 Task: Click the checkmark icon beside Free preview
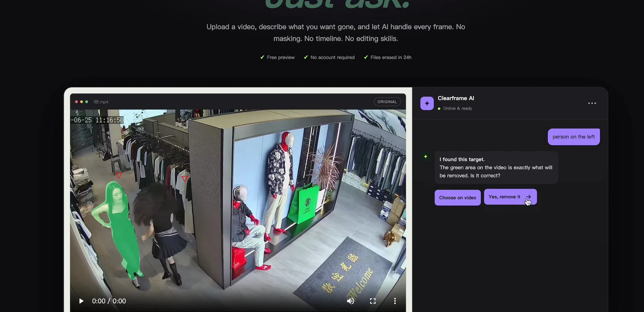pyautogui.click(x=262, y=57)
